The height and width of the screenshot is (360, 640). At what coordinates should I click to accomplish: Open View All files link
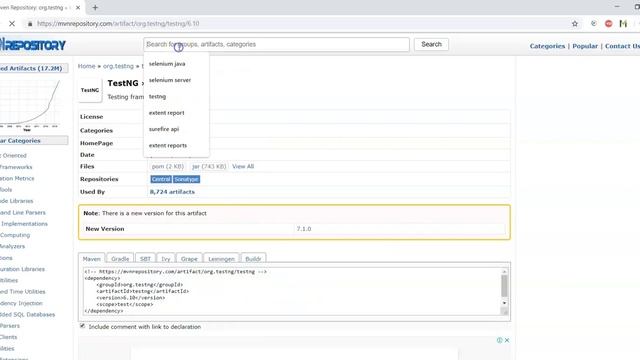pyautogui.click(x=243, y=167)
